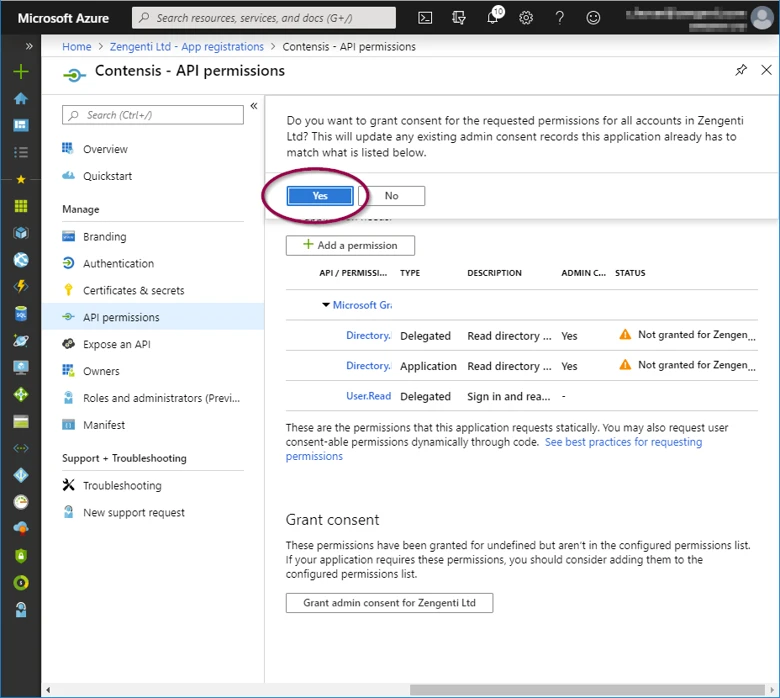Image resolution: width=780 pixels, height=698 pixels.
Task: Open All services list icon
Action: pyautogui.click(x=21, y=152)
